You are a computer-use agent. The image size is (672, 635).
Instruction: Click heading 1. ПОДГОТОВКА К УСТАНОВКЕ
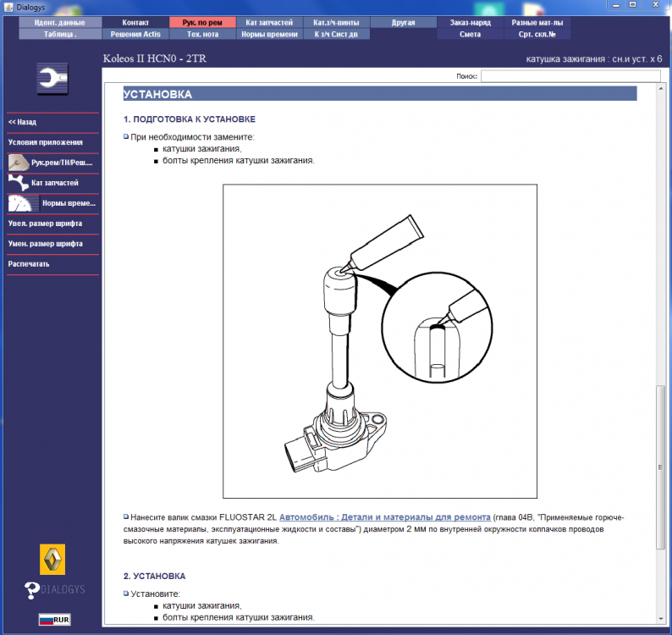(x=190, y=119)
